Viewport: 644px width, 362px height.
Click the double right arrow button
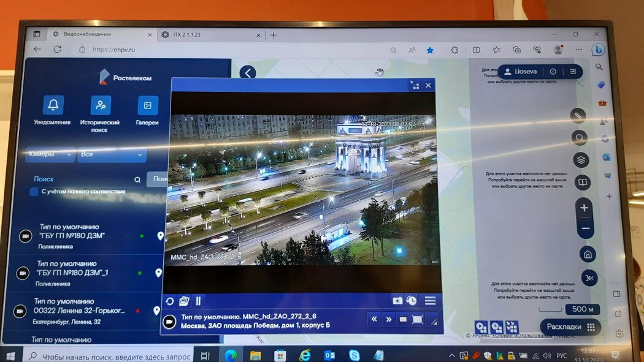(x=388, y=319)
